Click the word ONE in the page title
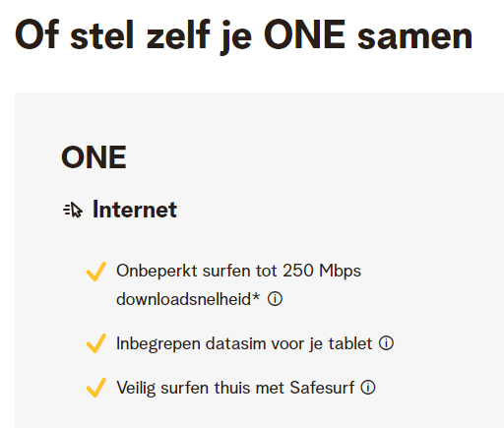Image resolution: width=504 pixels, height=428 pixels. [x=305, y=34]
